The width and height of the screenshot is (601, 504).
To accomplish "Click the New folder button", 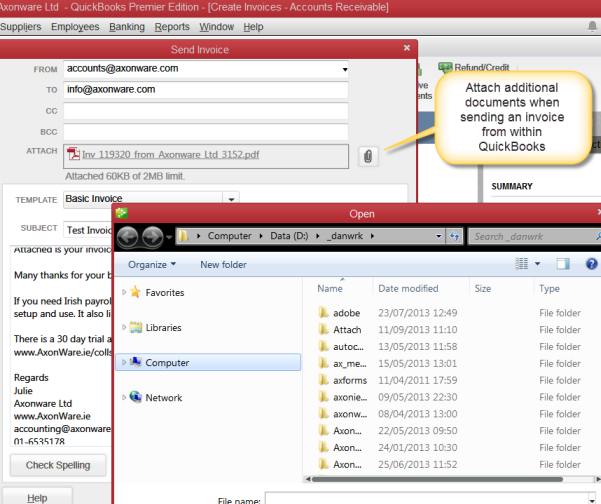I will (x=223, y=264).
